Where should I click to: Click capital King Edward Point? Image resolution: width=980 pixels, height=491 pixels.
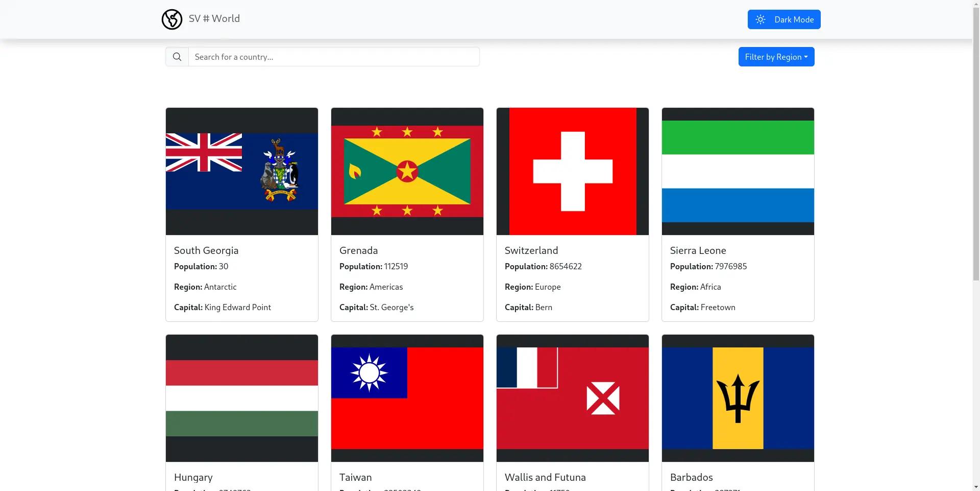(x=238, y=307)
